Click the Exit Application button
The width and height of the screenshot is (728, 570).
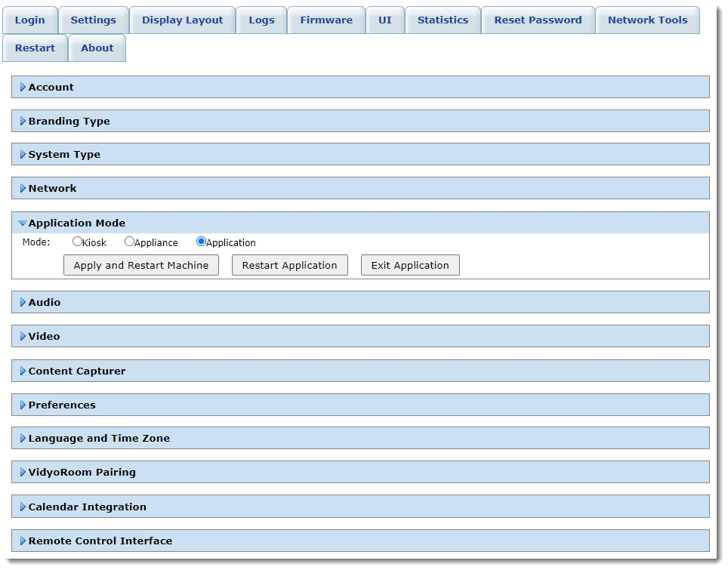(410, 265)
